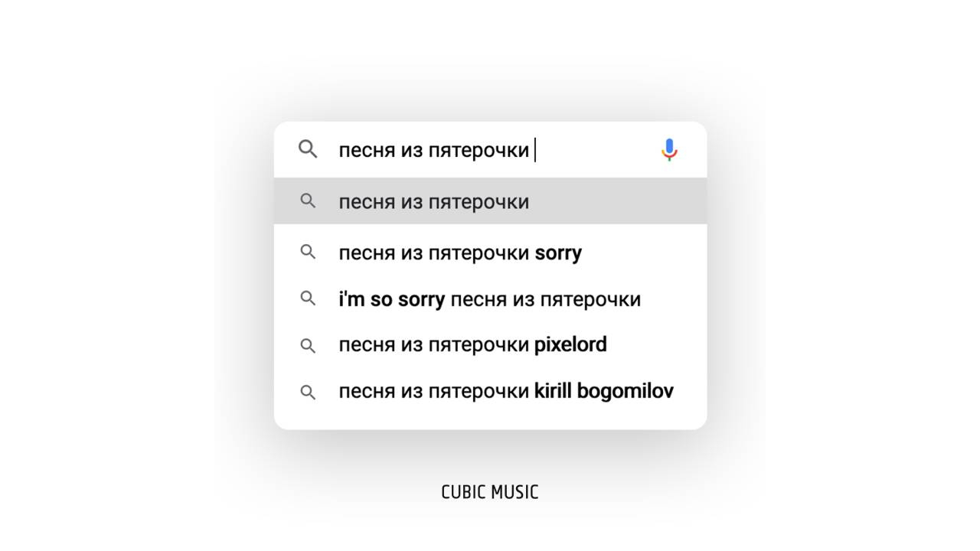The width and height of the screenshot is (980, 551).
Task: Place the cursor at the end of the typed query
Action: (534, 150)
